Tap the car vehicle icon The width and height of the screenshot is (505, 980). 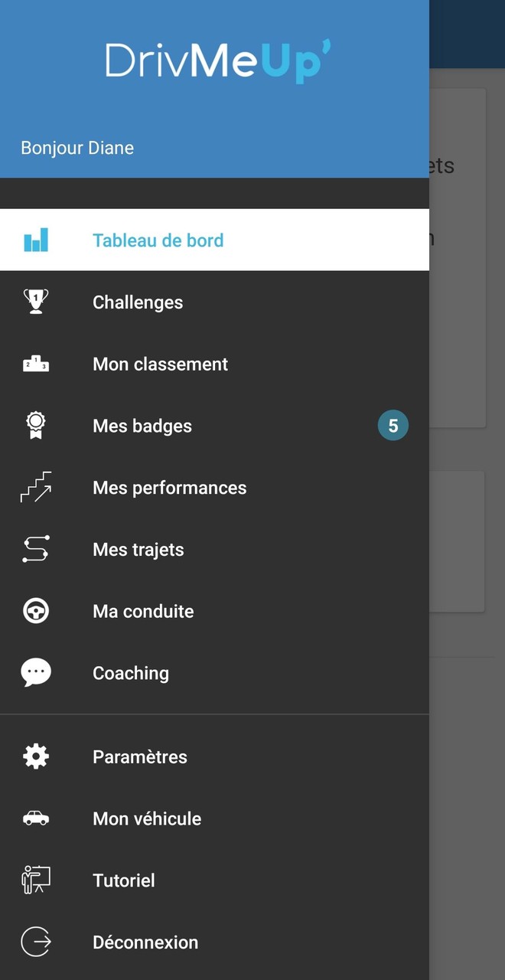pos(36,818)
